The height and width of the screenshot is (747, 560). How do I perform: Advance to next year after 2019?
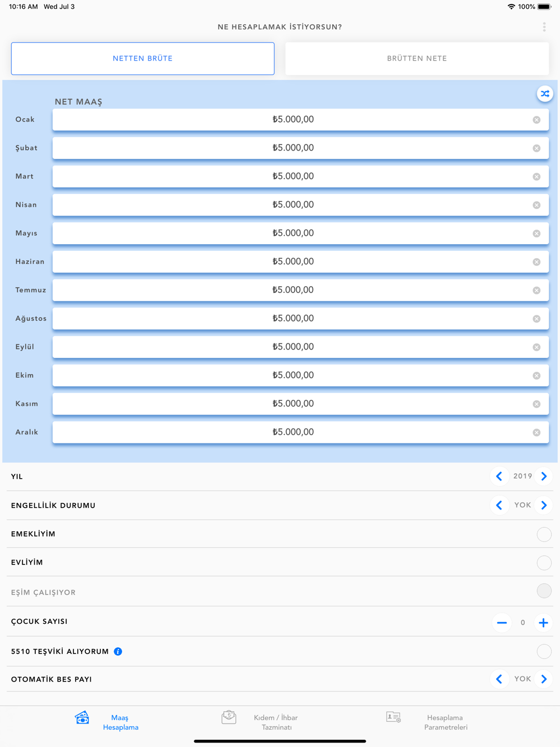pos(544,477)
